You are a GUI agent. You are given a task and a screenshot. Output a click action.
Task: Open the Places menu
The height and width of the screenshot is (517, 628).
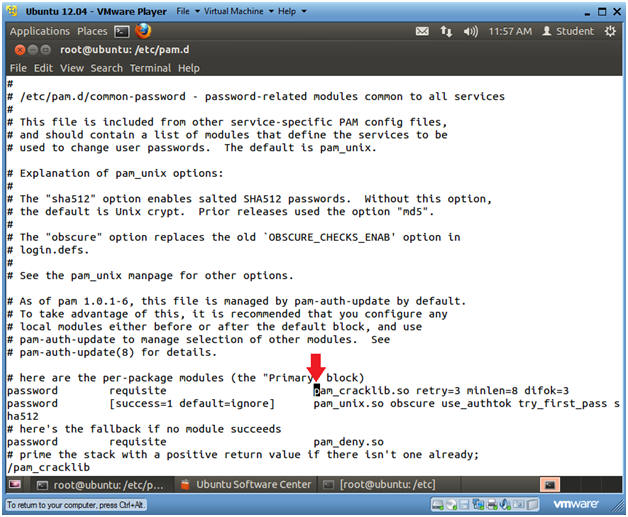coord(92,31)
